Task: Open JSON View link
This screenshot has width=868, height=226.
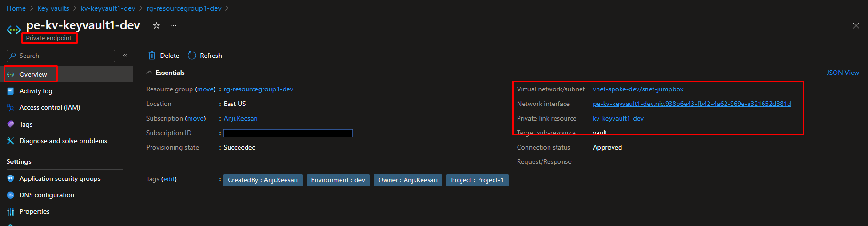Action: point(843,73)
